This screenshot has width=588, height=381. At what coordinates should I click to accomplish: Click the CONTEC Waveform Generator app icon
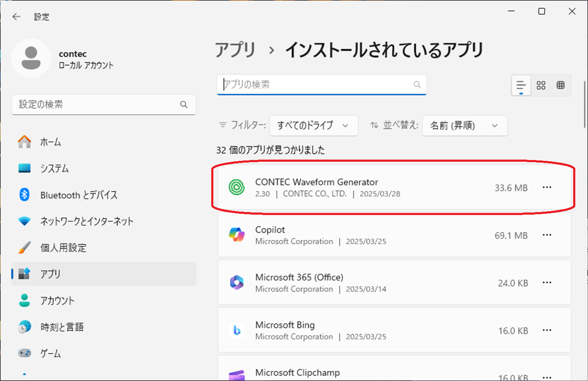pos(237,187)
